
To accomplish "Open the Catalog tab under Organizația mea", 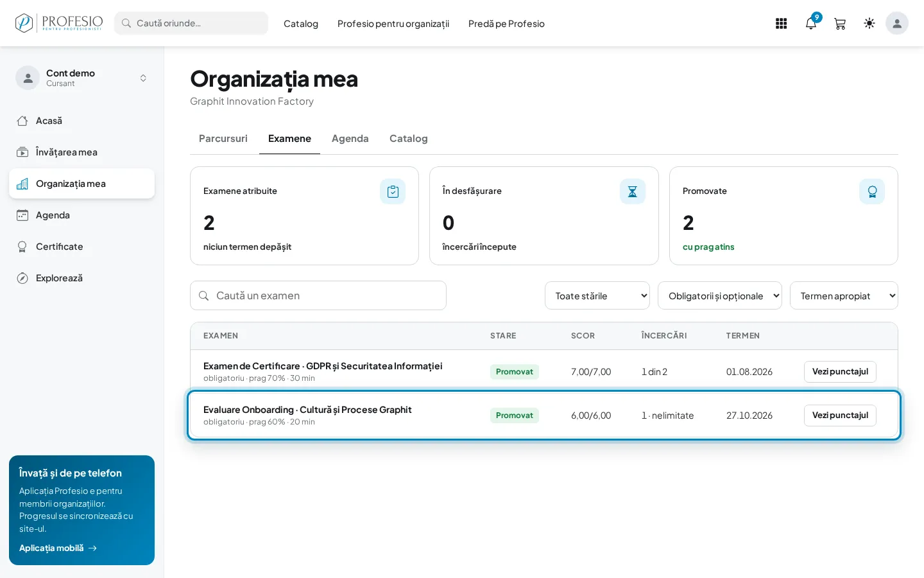I will point(409,139).
